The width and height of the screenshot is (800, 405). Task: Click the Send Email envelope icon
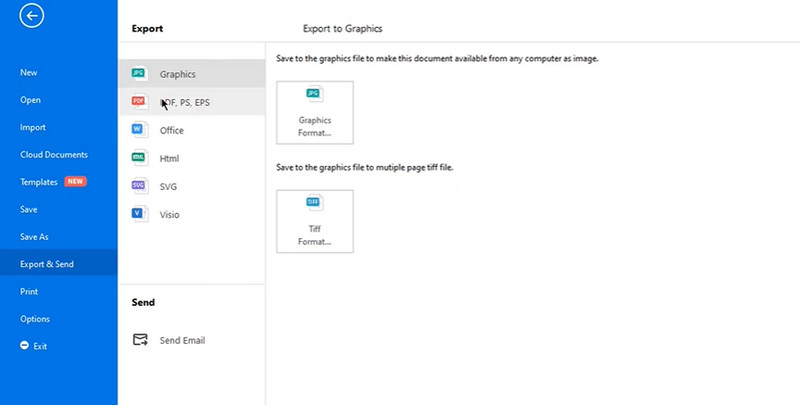140,340
